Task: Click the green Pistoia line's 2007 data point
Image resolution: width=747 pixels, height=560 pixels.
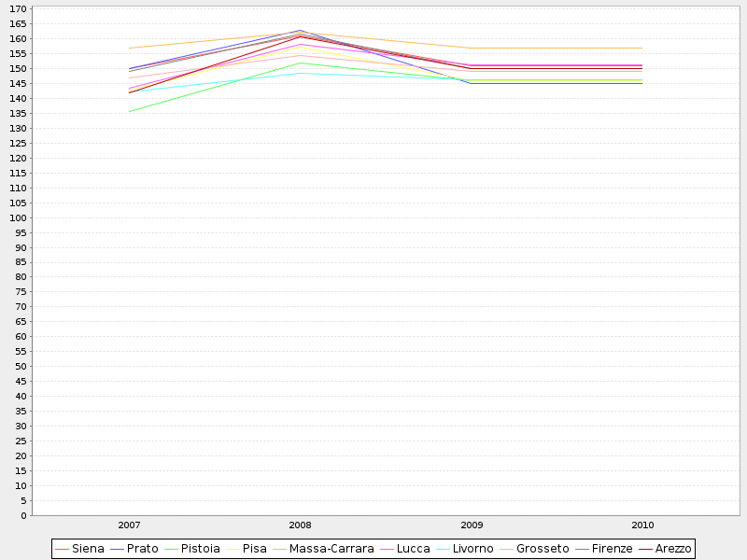Action: [x=129, y=112]
